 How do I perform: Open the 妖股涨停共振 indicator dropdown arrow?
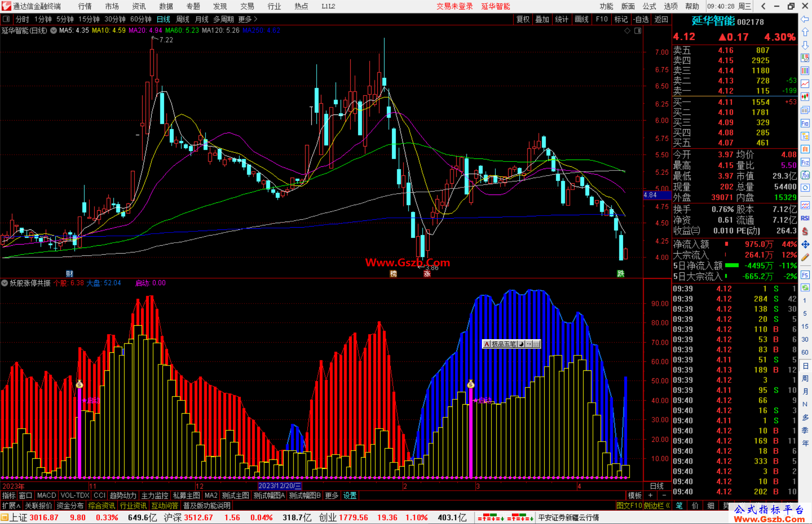(5, 283)
